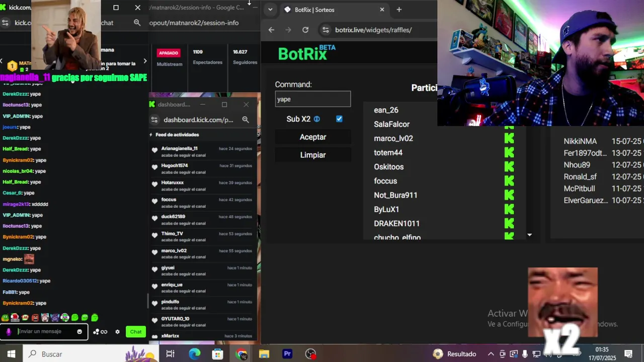Click chat username mirage2k13

click(16, 204)
